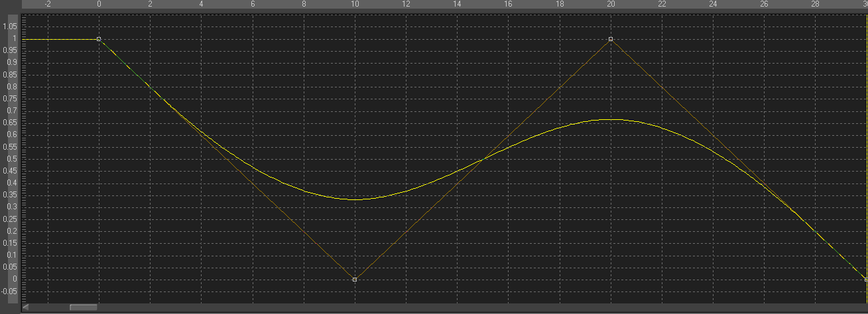Select the keyframe at frame 0, value 1
The width and height of the screenshot is (868, 314).
[x=99, y=39]
